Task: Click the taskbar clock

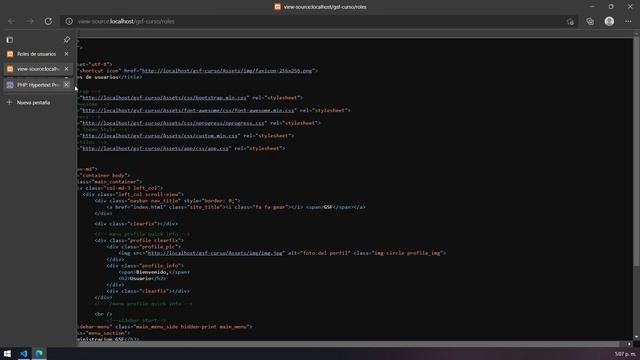Action: point(625,354)
